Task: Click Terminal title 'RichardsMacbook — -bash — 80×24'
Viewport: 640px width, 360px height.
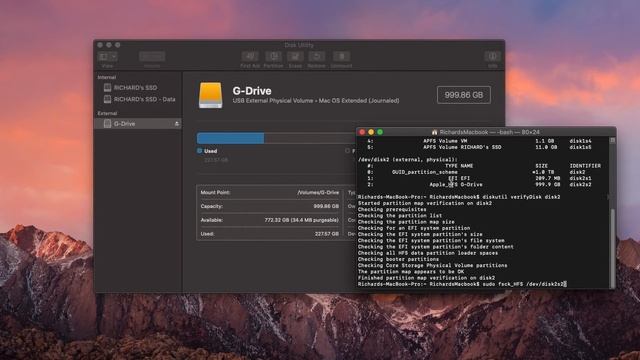Action: pos(489,132)
